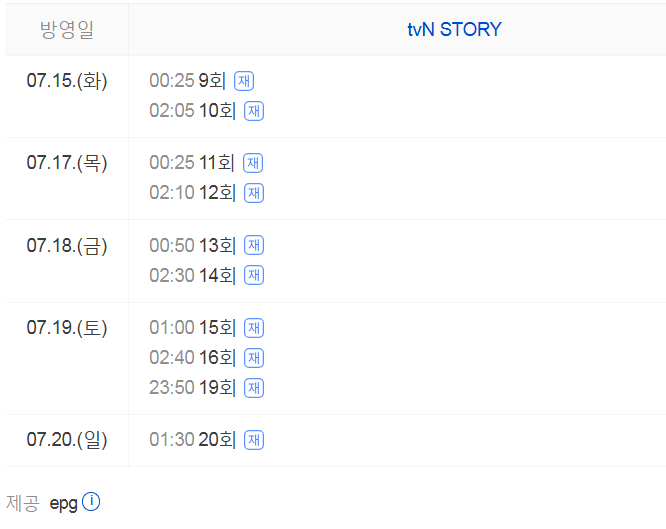Click the rerun badge beside 12회
Screen dimensions: 666x529
coord(254,193)
